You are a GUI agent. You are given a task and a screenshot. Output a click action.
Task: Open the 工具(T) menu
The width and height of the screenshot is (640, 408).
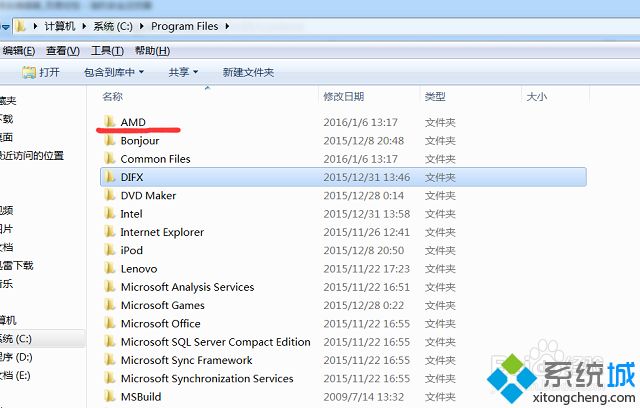(107, 51)
